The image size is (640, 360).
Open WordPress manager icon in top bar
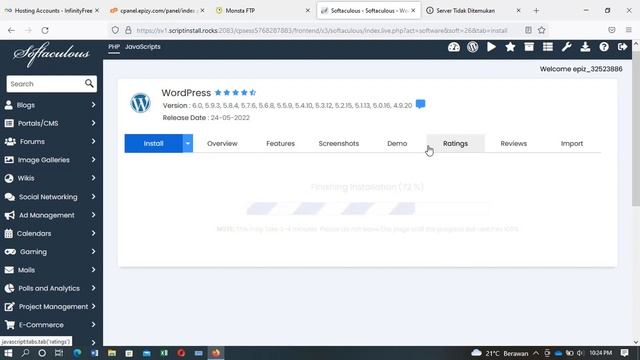pyautogui.click(x=473, y=47)
